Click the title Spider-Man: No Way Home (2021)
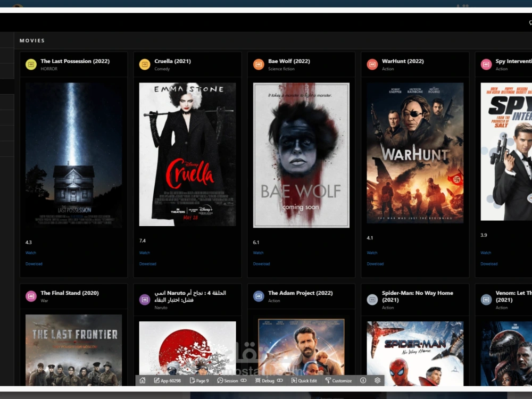Screen dimensions: 532x399 (417, 296)
